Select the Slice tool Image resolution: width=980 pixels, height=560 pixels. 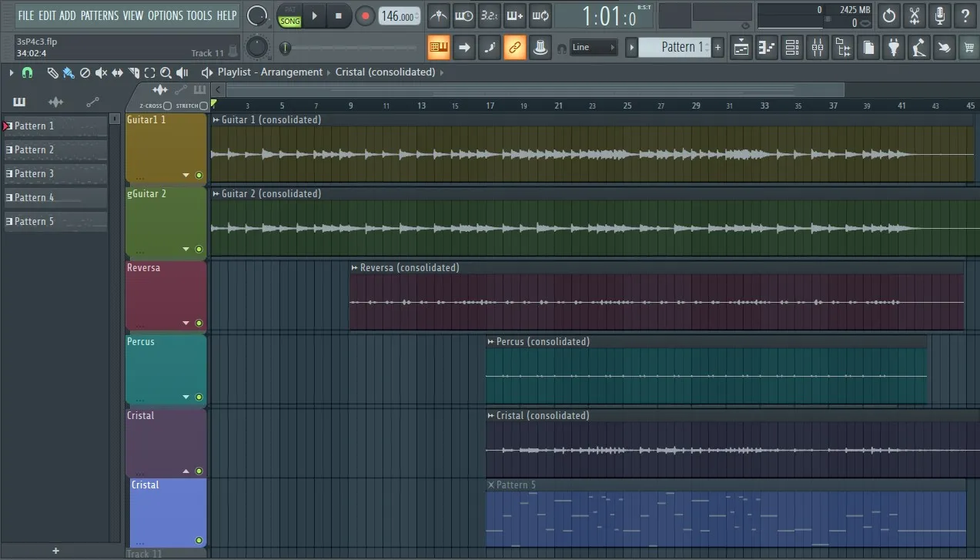[x=133, y=72]
